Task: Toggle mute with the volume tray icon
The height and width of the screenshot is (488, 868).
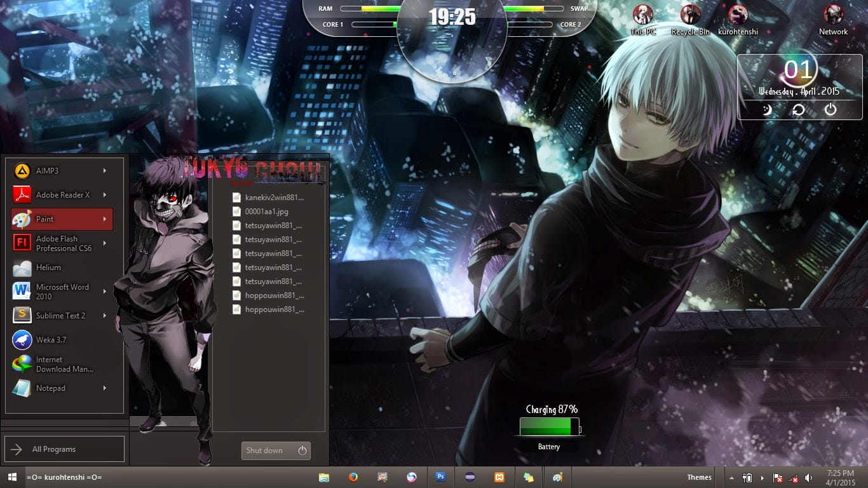Action: pyautogui.click(x=808, y=477)
